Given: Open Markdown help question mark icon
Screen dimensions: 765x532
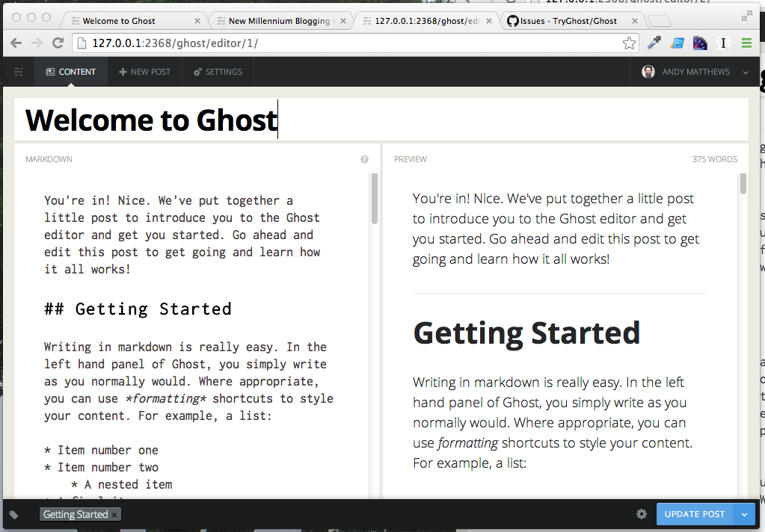Looking at the screenshot, I should [x=364, y=159].
